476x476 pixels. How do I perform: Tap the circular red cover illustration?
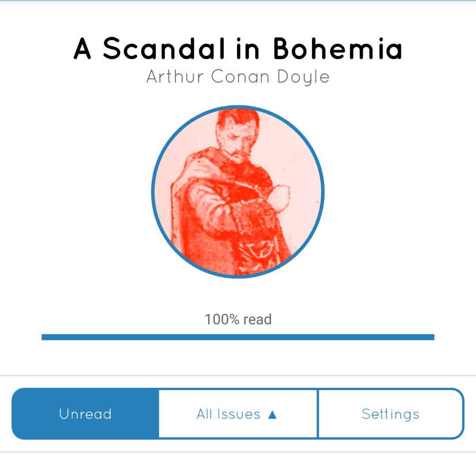coord(238,192)
